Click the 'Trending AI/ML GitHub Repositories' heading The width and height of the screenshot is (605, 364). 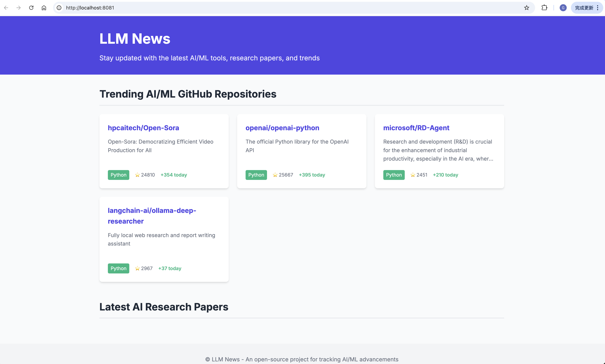pyautogui.click(x=188, y=94)
